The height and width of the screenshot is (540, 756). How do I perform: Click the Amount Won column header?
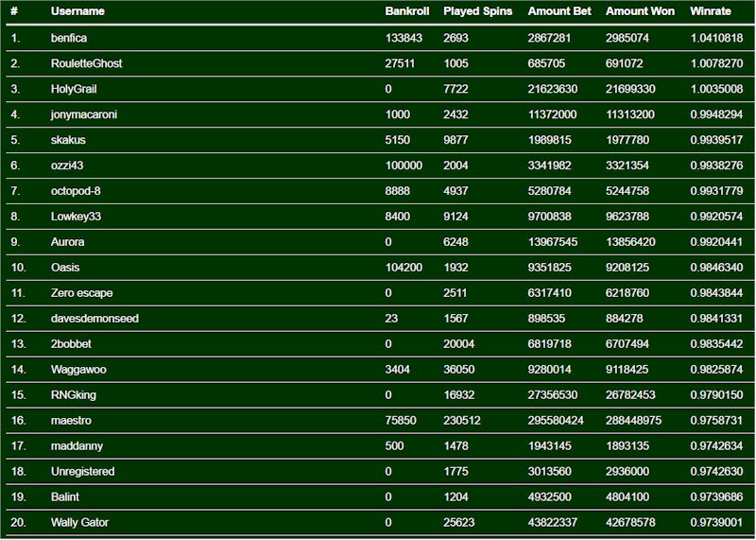pos(640,11)
